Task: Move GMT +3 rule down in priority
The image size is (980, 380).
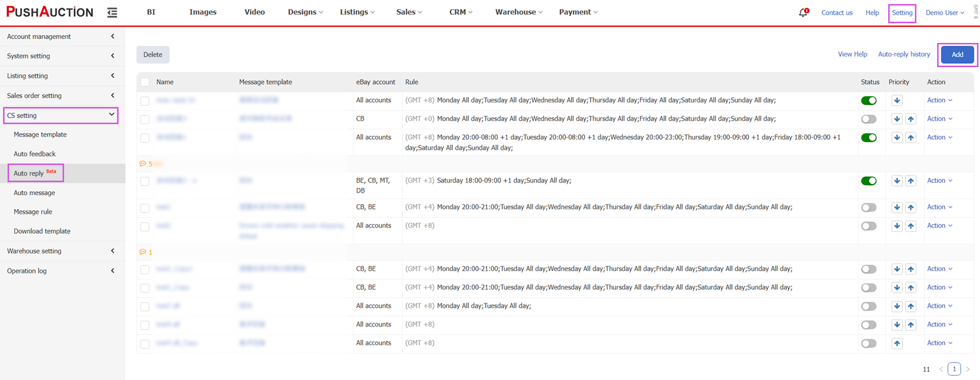Action: coord(896,181)
